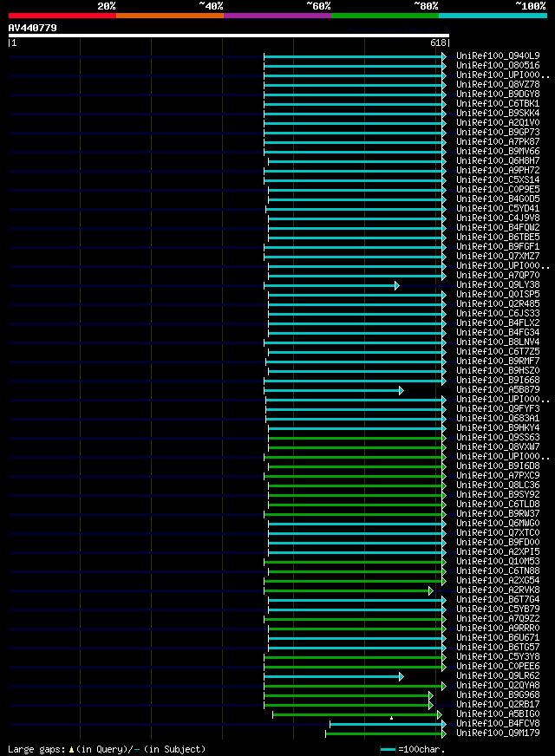Click the UniRef100_B6TBE5 label
The image size is (555, 756).
[498, 238]
